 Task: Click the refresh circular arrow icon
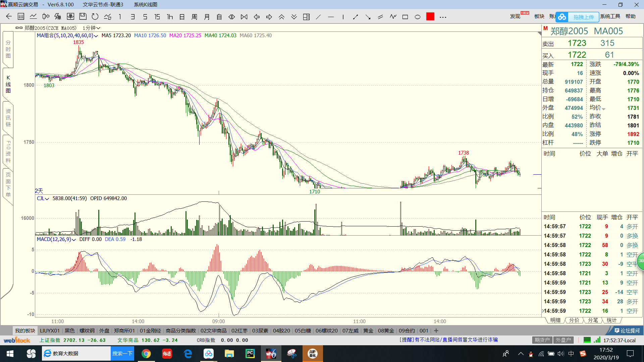click(95, 17)
